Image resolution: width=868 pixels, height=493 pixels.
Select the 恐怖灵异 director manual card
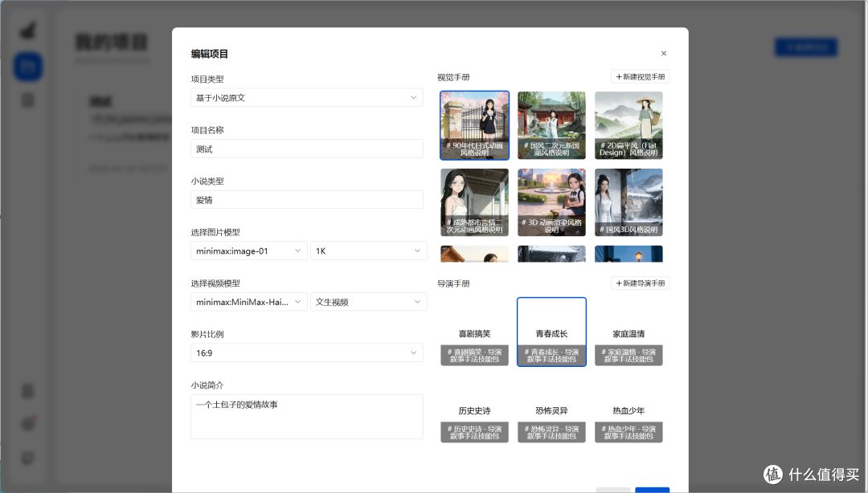[551, 409]
